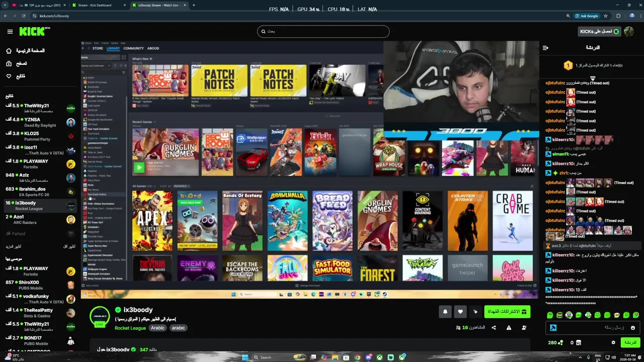Click the Kick search box (بحث)
Screen dimensions: 644x362
click(323, 31)
